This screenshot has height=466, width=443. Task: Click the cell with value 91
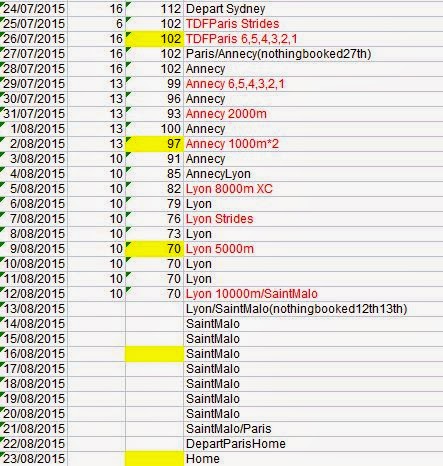tap(154, 159)
